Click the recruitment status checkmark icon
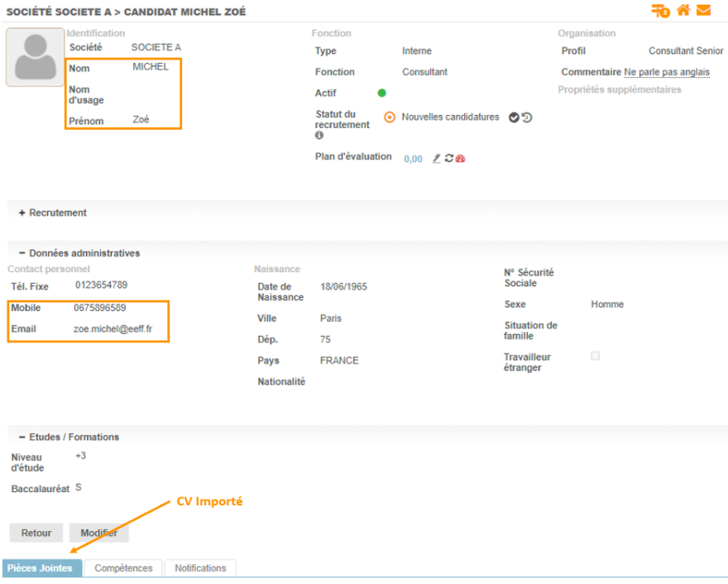728x584 pixels. 514,117
